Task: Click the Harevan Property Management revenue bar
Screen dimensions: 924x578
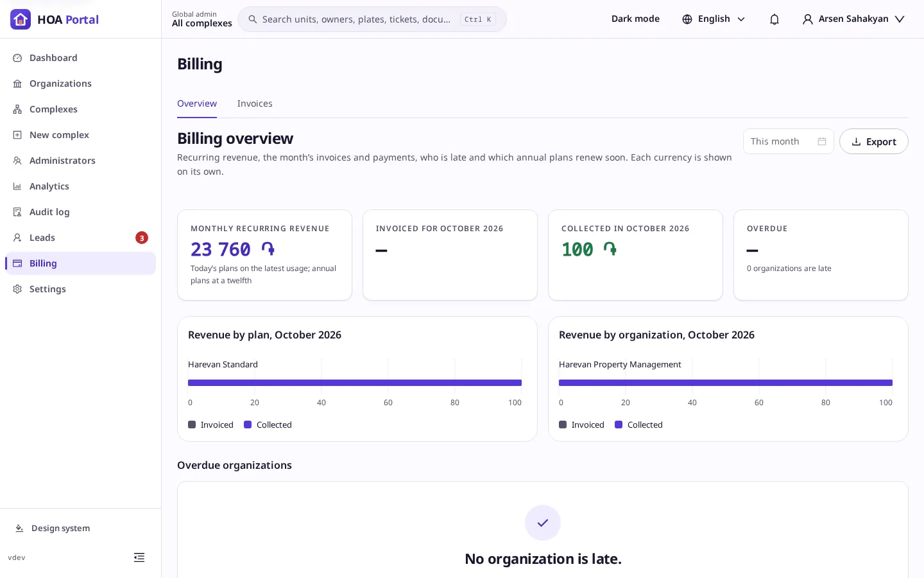Action: [x=726, y=383]
